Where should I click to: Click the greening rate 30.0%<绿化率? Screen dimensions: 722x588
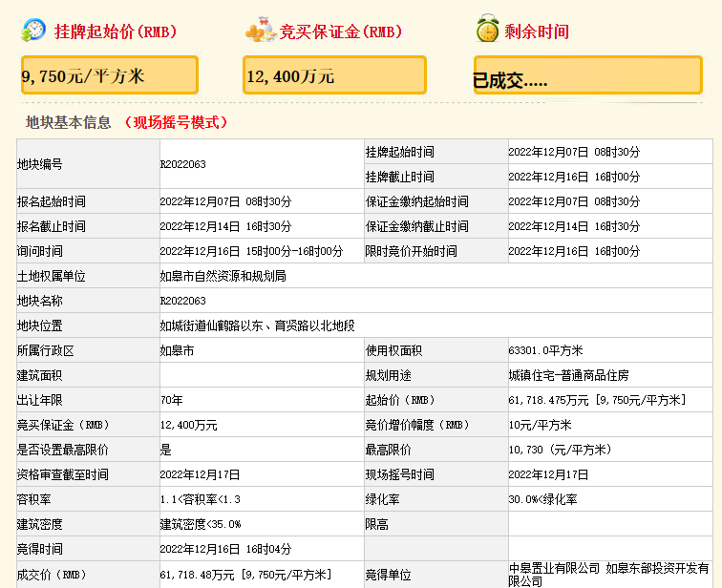click(542, 499)
